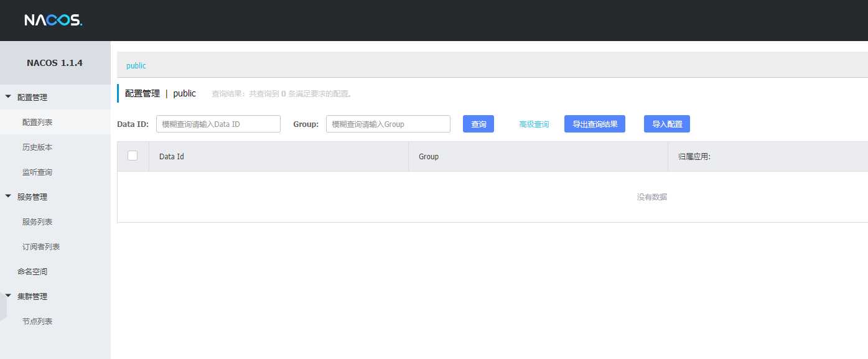Open 配置列表 in the sidebar

37,122
